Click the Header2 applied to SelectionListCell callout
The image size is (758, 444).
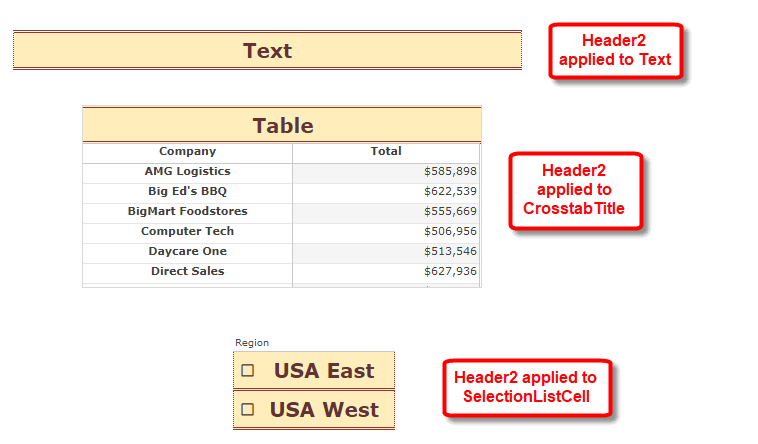coord(526,387)
